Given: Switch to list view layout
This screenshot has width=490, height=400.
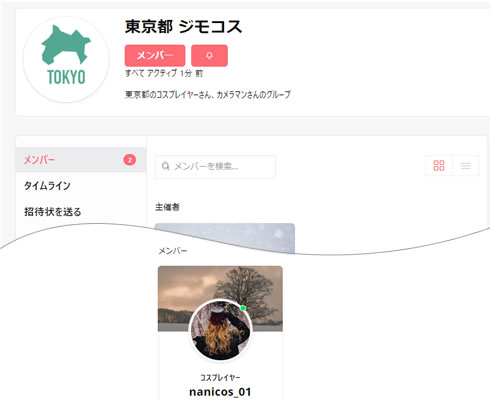Looking at the screenshot, I should pyautogui.click(x=466, y=165).
